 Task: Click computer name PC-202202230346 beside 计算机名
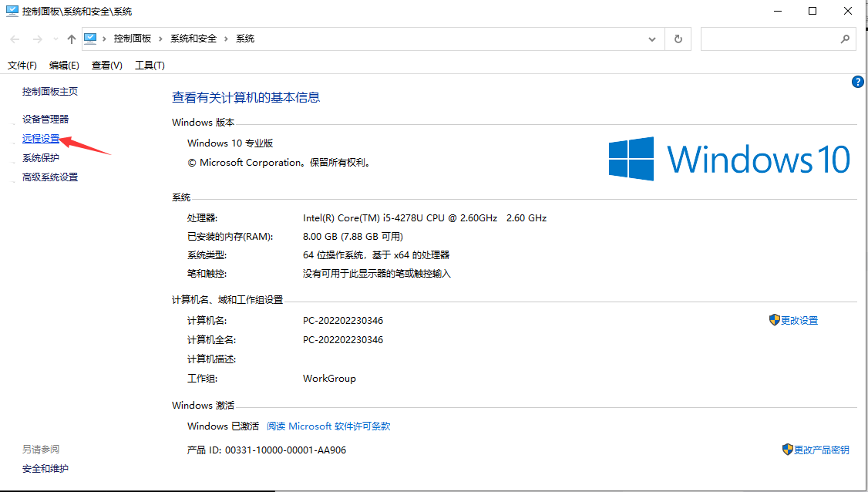coord(343,321)
